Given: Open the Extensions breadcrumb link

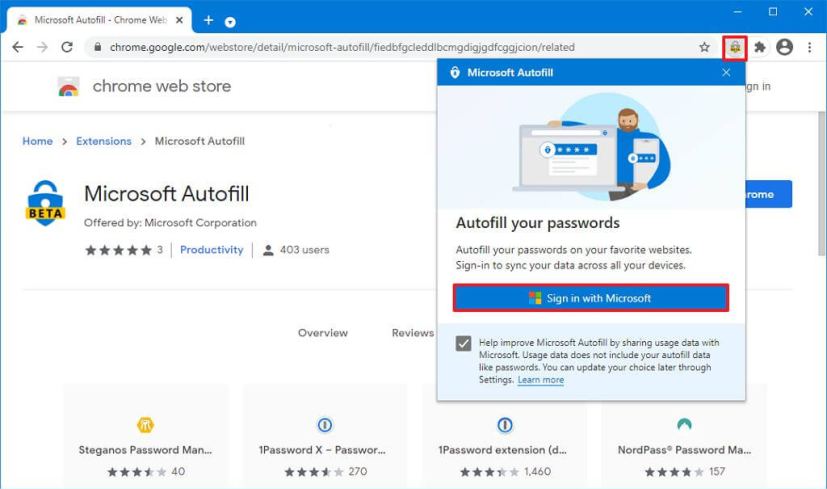Looking at the screenshot, I should pos(103,141).
